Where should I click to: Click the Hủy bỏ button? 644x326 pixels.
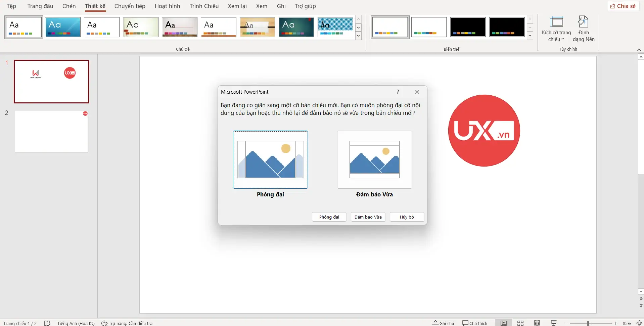click(407, 217)
